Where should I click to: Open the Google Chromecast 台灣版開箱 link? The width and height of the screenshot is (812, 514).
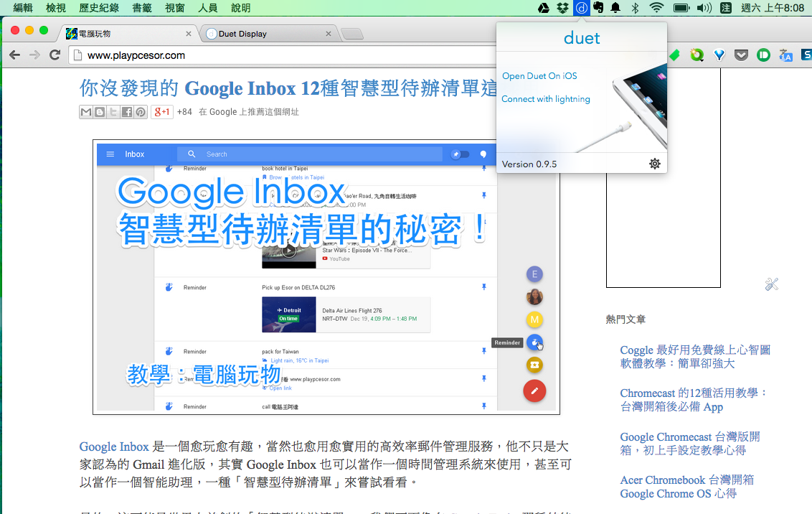(690, 444)
